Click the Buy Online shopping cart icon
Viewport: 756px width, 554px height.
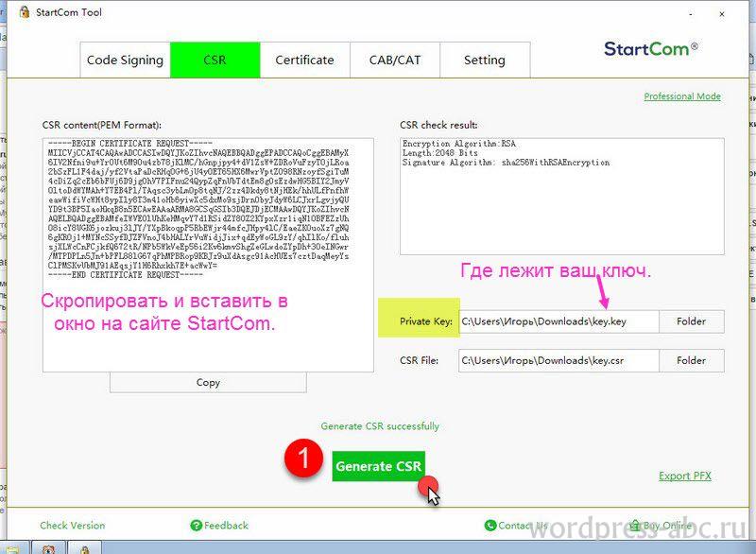click(x=635, y=525)
